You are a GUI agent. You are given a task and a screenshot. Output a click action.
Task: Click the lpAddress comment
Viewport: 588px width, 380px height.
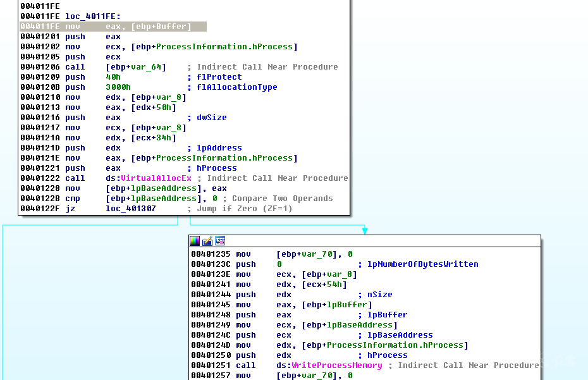coord(219,148)
